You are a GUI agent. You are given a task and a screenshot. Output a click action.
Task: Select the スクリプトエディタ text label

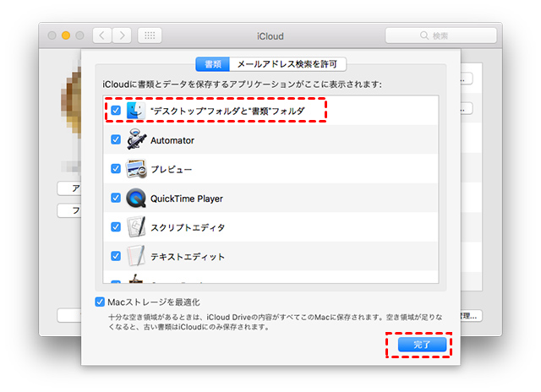188,227
